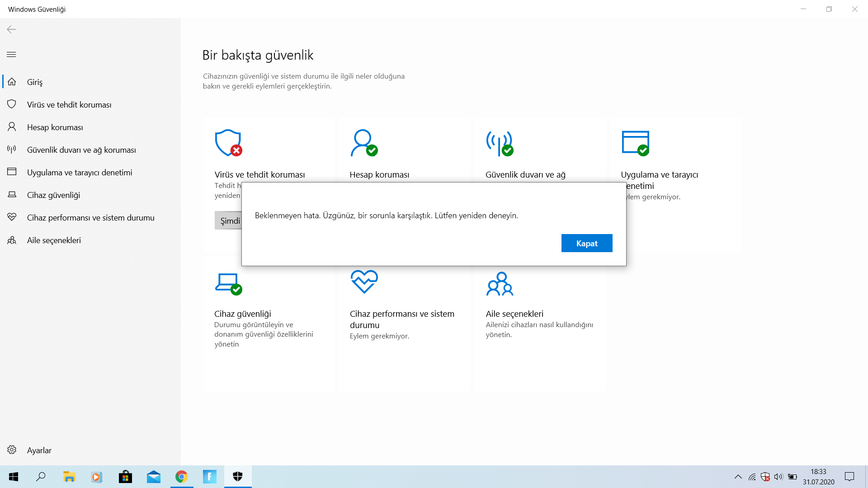Expand the system tray hidden icons arrow

[x=738, y=477]
